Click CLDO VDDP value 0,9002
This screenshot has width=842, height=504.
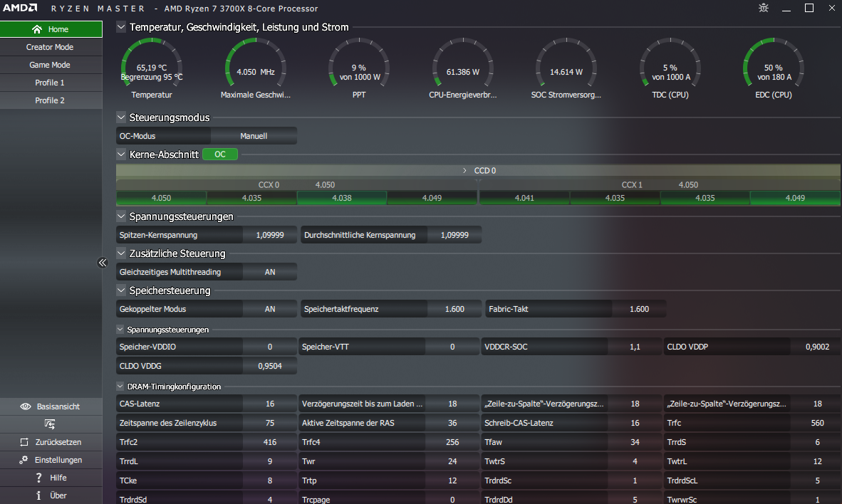pyautogui.click(x=816, y=347)
